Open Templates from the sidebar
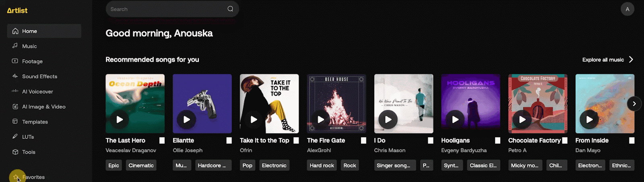The height and width of the screenshot is (182, 644). point(35,122)
